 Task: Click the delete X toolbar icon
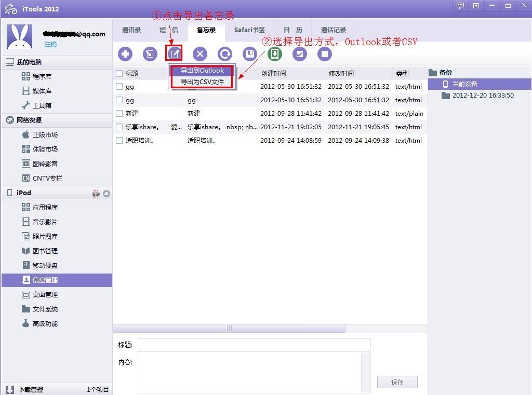200,54
